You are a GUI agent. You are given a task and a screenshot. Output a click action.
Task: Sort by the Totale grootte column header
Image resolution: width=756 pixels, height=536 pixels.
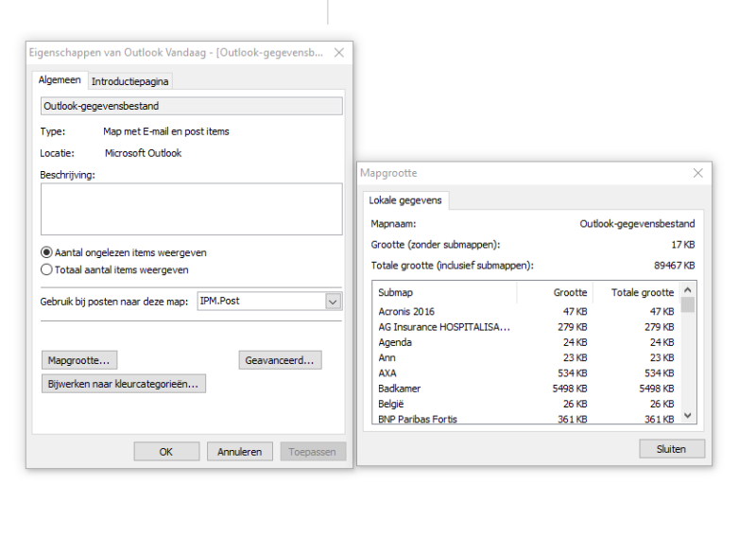[643, 293]
